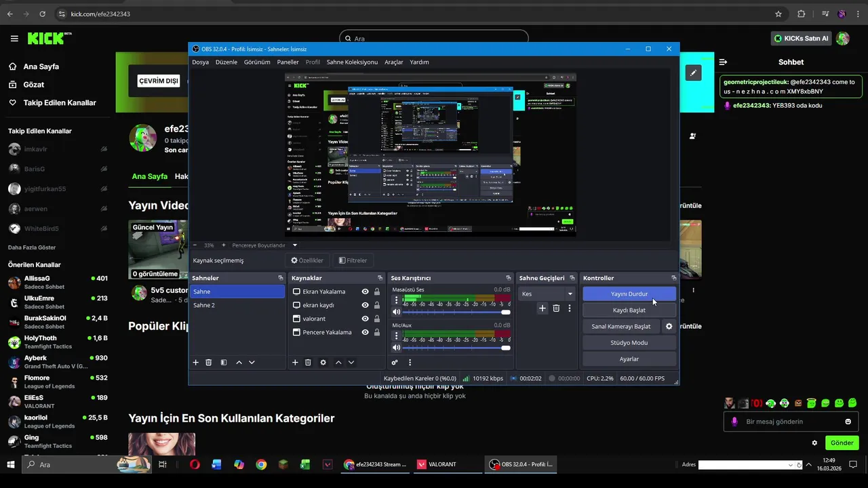Click the Kick pencil edit icon
The width and height of the screenshot is (868, 488).
coord(693,73)
